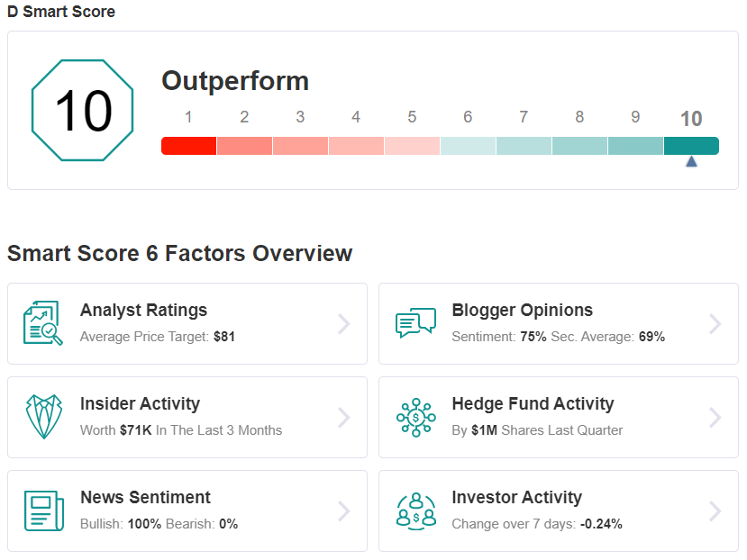
Task: Expand News Sentiment chevron arrow
Action: (x=344, y=511)
